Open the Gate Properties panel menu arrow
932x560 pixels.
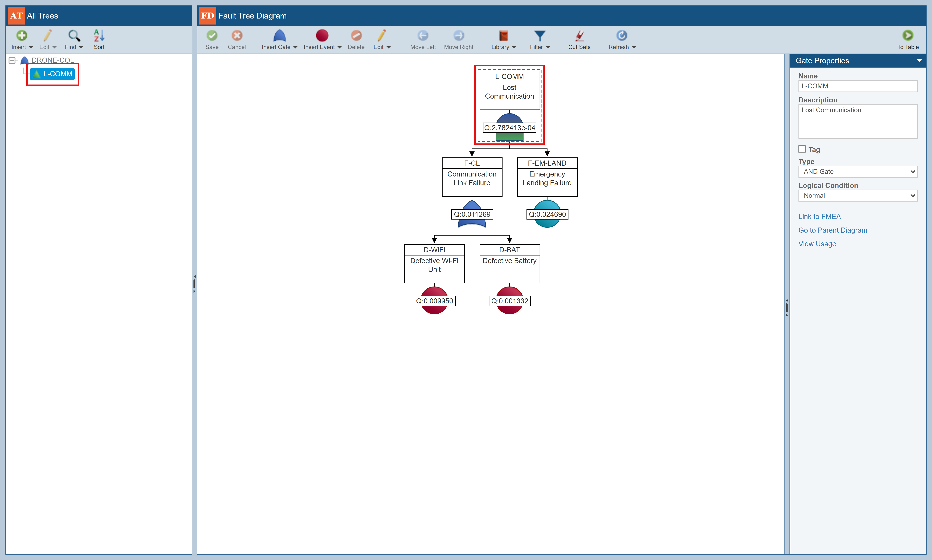(x=919, y=60)
